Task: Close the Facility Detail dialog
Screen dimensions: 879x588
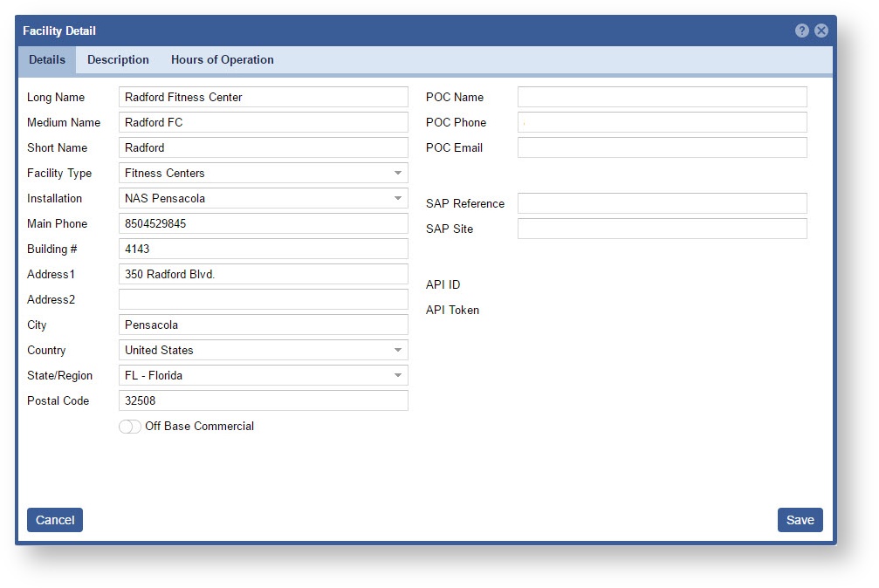Action: (x=821, y=31)
